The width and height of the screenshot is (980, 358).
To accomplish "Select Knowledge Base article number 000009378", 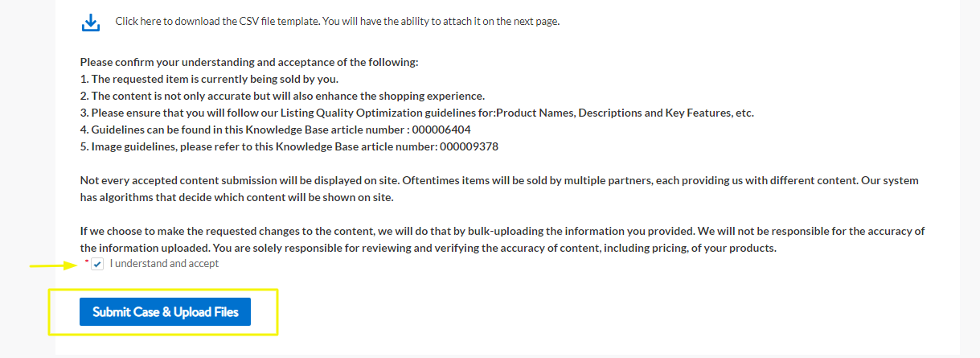I will 469,146.
